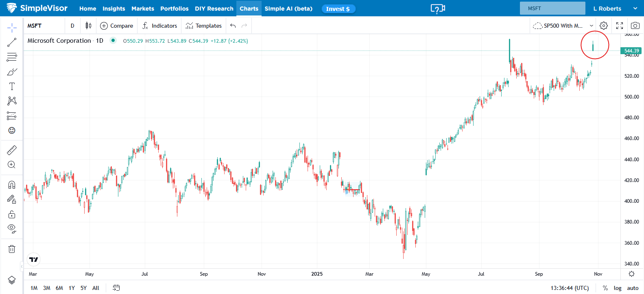Screen dimensions: 644x294
Task: Set the chart range to 6M
Action: (x=59, y=288)
